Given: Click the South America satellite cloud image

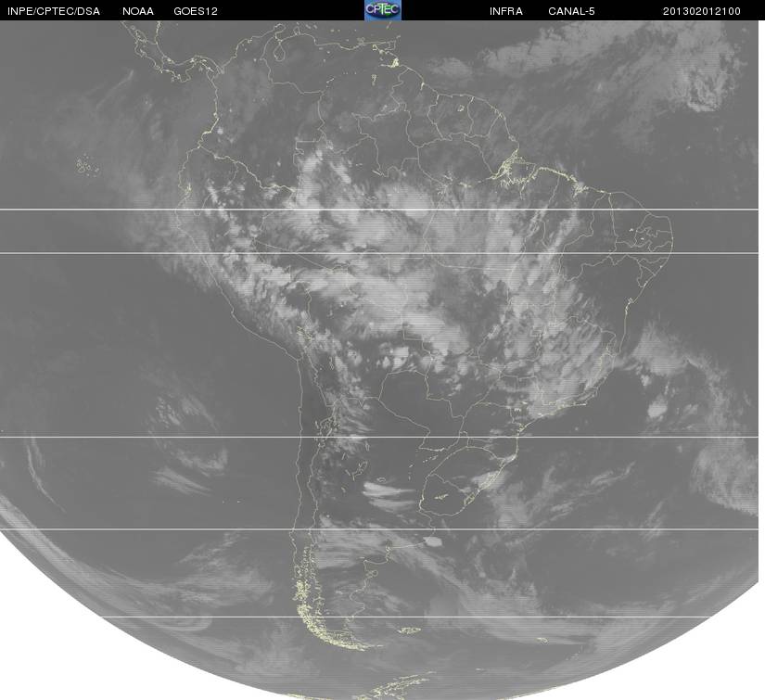Looking at the screenshot, I should click(x=379, y=360).
